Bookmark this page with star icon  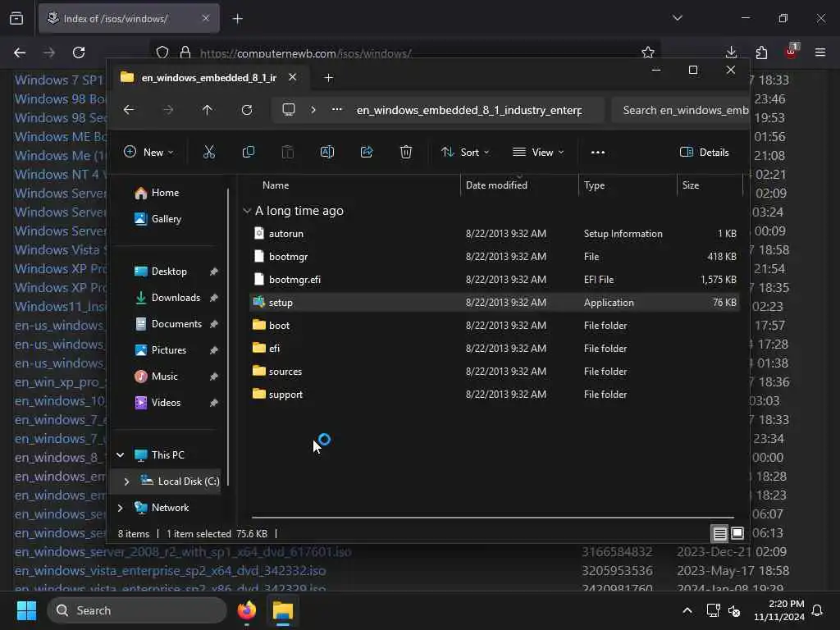tap(648, 52)
